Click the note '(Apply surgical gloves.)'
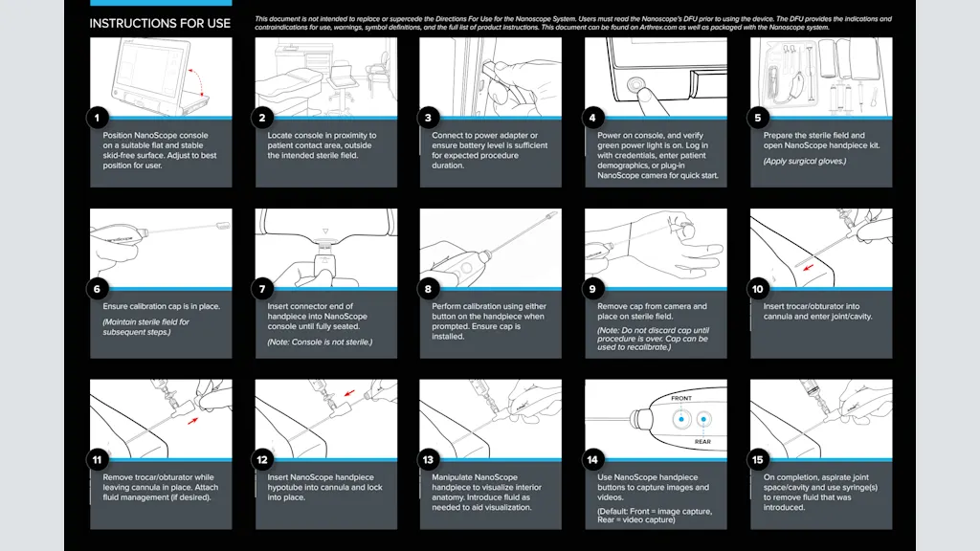Image resolution: width=980 pixels, height=551 pixels. [804, 161]
